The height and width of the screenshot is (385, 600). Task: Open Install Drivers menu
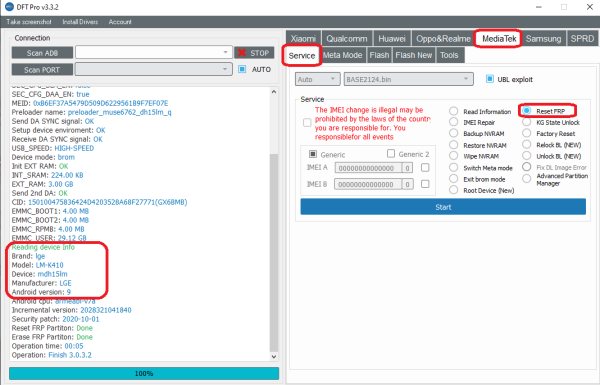tap(80, 22)
